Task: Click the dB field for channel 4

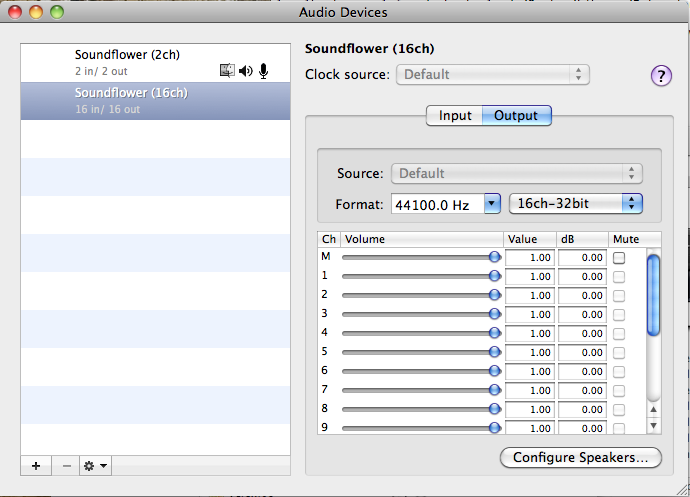Action: click(x=582, y=333)
